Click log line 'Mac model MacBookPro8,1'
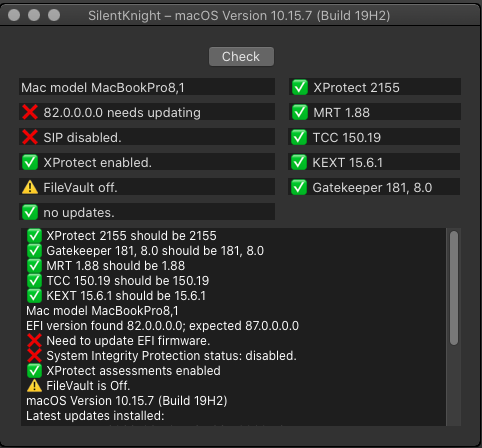 tap(102, 311)
